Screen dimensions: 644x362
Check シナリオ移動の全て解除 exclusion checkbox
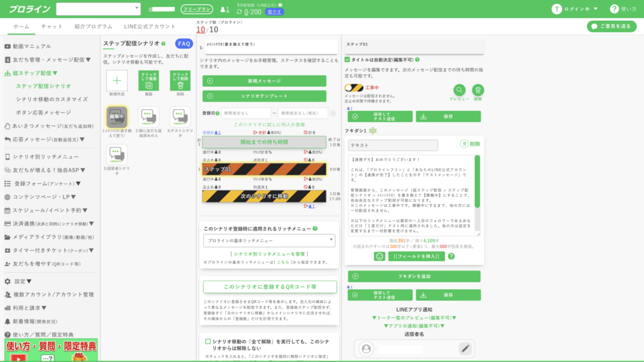(208, 341)
